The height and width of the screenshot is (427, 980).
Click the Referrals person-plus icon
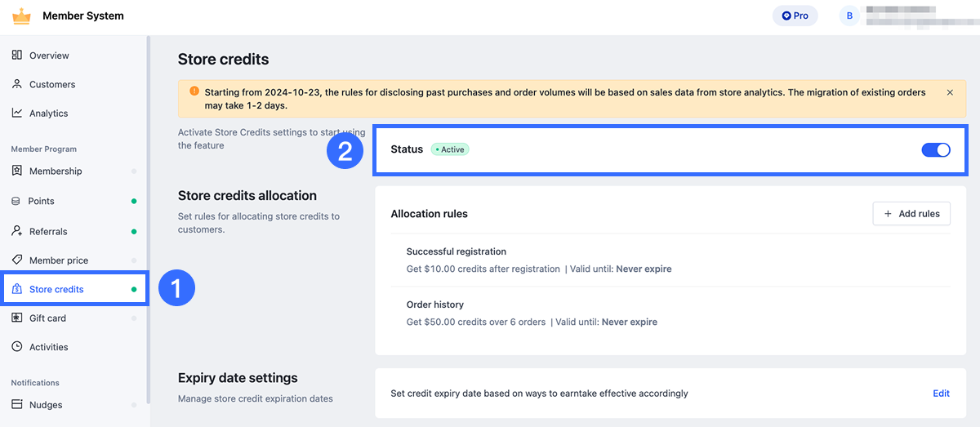point(16,231)
